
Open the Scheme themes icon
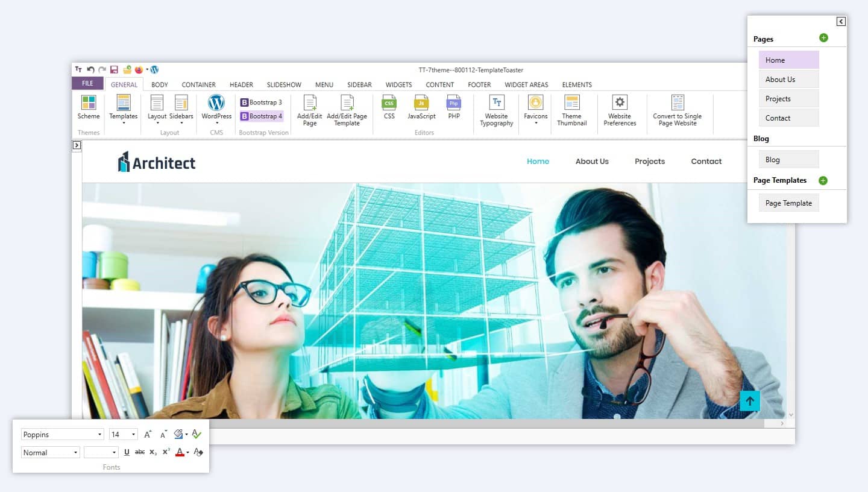click(x=89, y=103)
